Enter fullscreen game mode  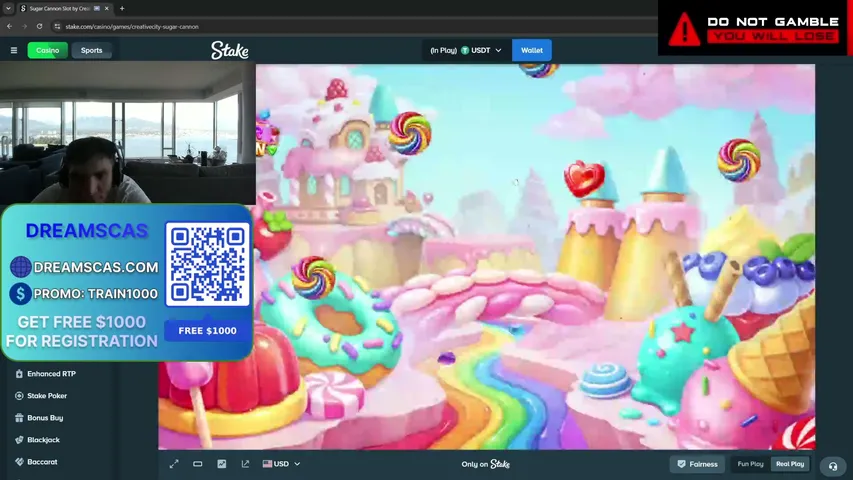(x=174, y=464)
